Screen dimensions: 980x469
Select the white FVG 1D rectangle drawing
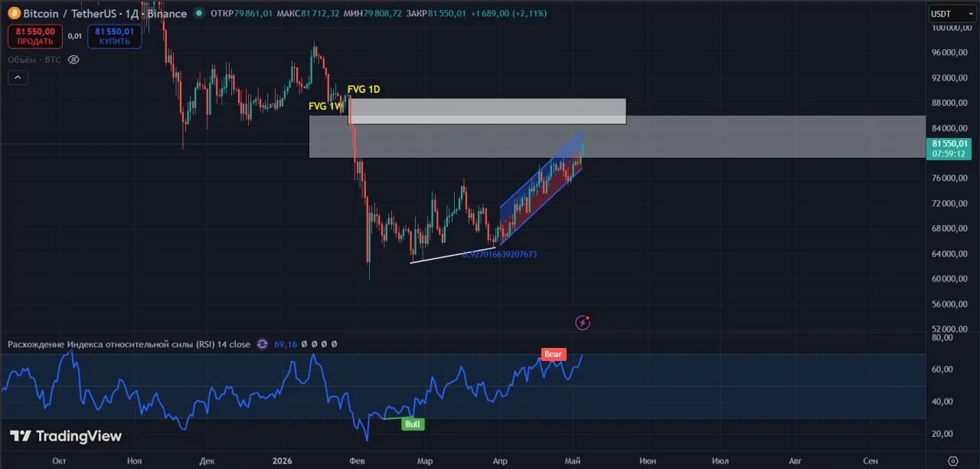point(488,110)
